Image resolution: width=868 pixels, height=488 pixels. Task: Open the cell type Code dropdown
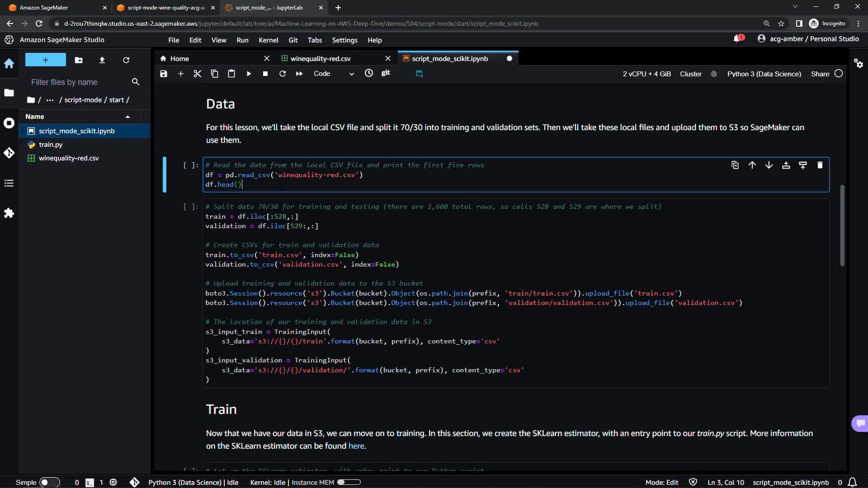(334, 74)
